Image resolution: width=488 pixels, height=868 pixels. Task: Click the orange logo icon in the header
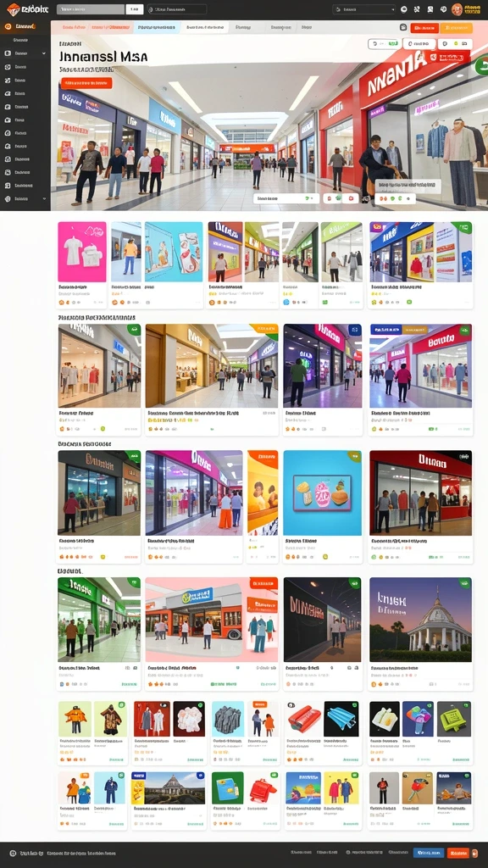pyautogui.click(x=14, y=9)
